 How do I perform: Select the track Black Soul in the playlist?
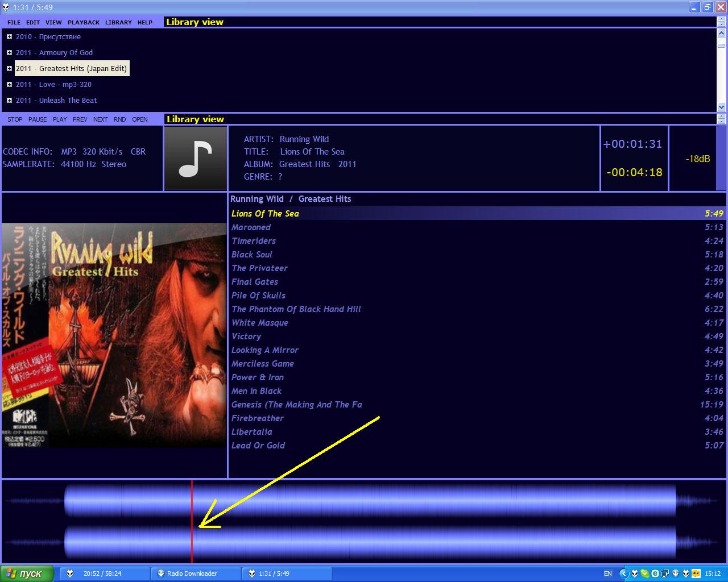[252, 255]
